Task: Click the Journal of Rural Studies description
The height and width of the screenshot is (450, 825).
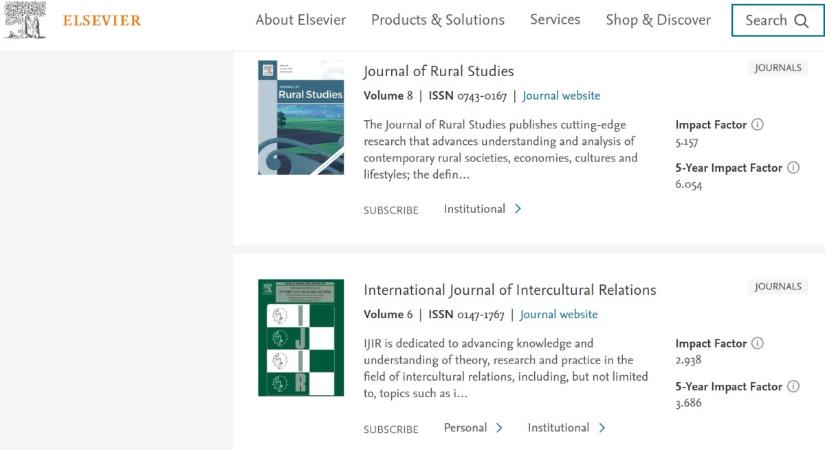Action: pos(500,149)
